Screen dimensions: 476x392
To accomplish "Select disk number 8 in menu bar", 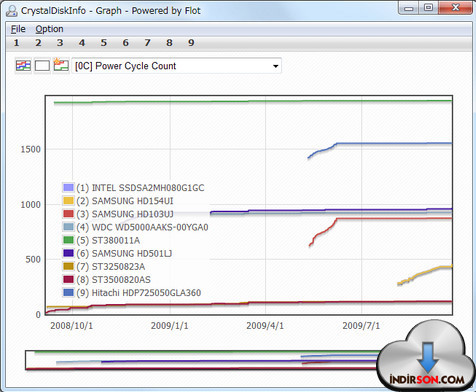I will tap(169, 43).
